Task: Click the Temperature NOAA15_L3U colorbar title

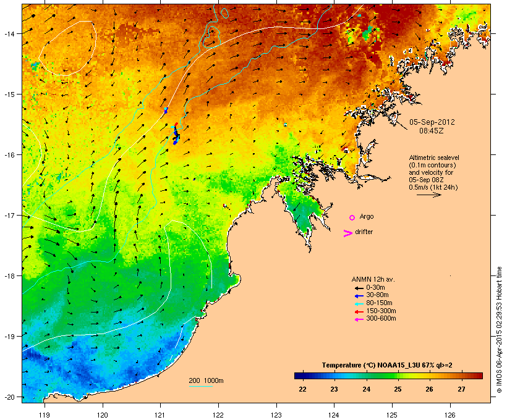Action: point(387,366)
